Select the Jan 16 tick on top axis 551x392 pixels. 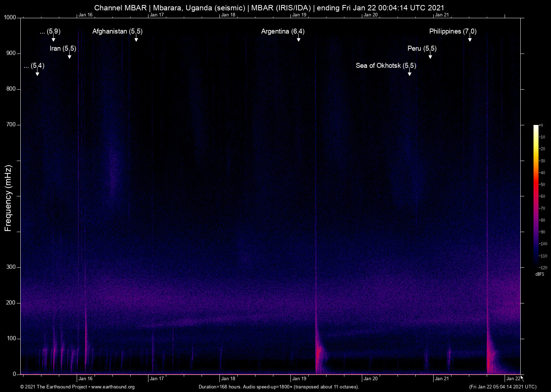click(85, 15)
